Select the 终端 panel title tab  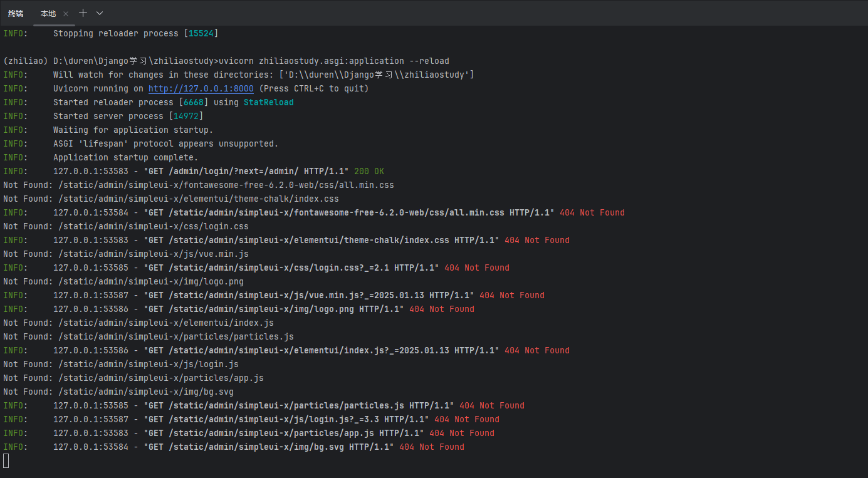click(16, 13)
